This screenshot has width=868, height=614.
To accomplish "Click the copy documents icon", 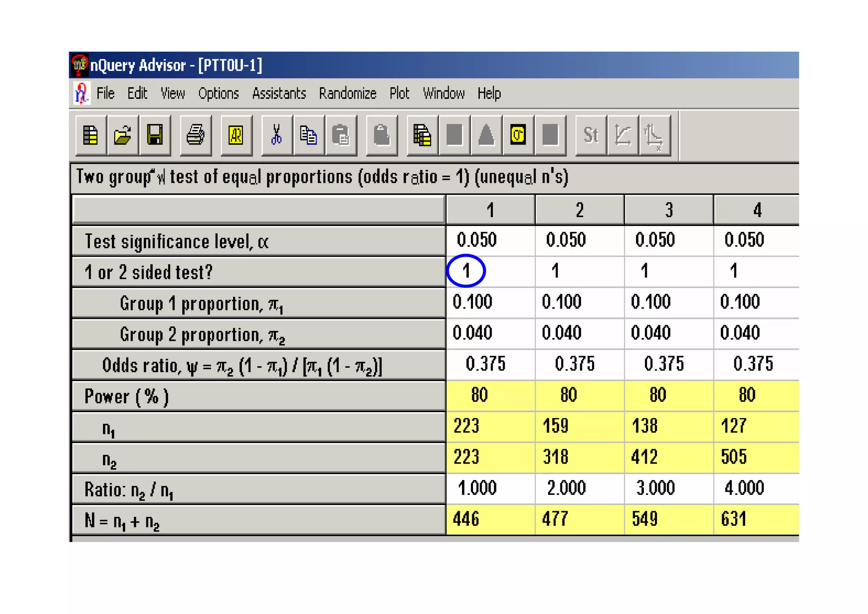I will pos(308,136).
